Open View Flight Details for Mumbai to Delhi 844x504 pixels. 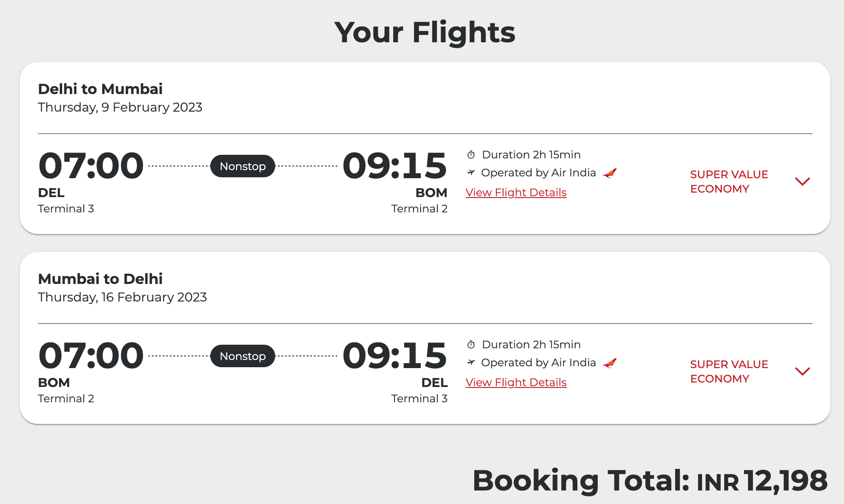pyautogui.click(x=515, y=382)
